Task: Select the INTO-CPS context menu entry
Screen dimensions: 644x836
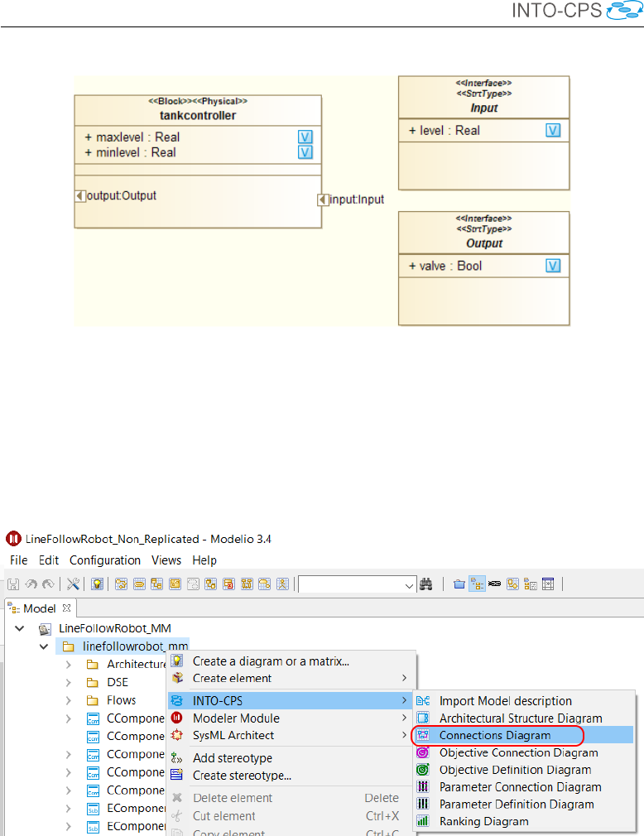Action: point(290,700)
